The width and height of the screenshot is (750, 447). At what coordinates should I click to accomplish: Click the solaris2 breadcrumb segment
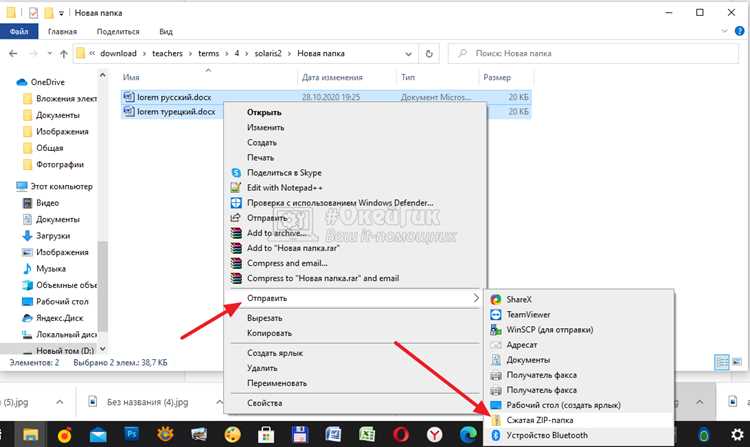click(x=268, y=54)
